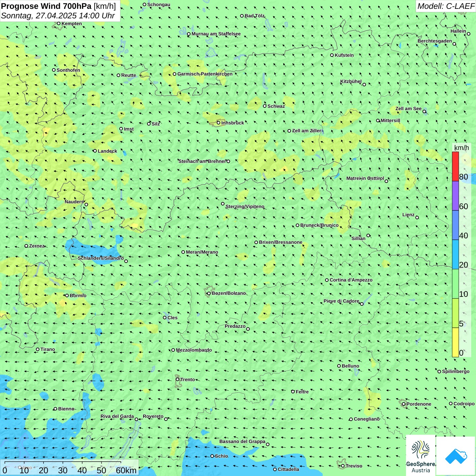Click the Pordenone city marker

coord(404,404)
